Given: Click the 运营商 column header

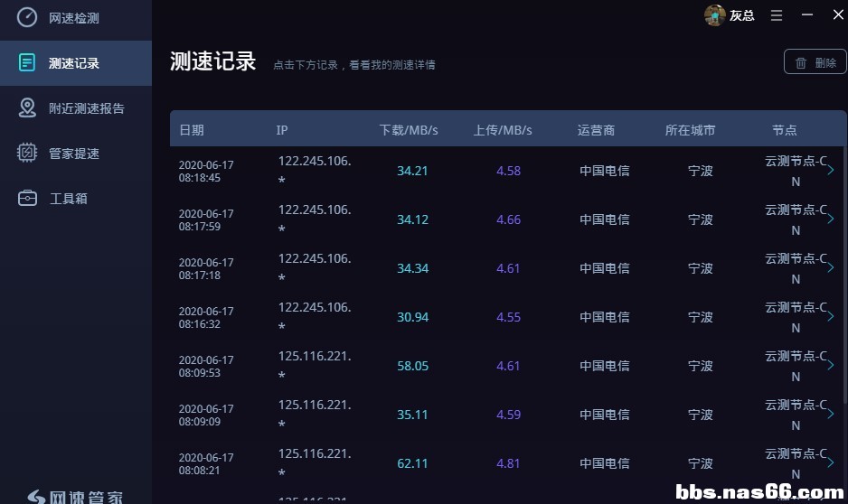Looking at the screenshot, I should pyautogui.click(x=596, y=130).
